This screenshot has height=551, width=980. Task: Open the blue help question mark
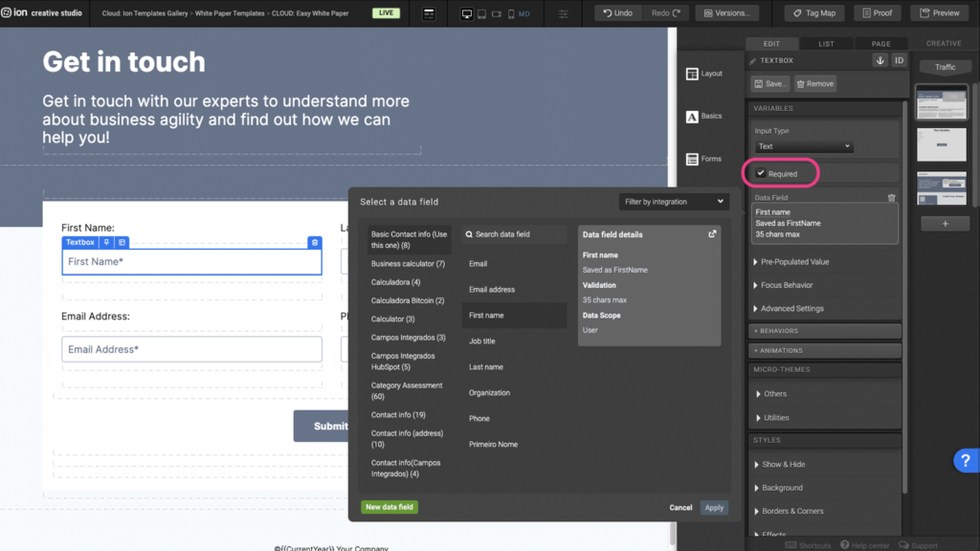pos(965,461)
